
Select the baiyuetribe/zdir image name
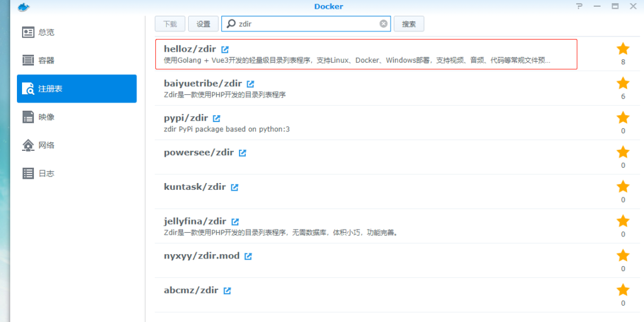coord(203,84)
